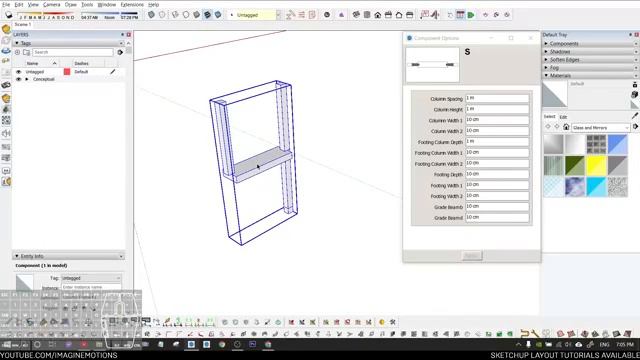Image resolution: width=640 pixels, height=360 pixels.
Task: Click the Sample Paint eyedropper icon
Action: point(635,116)
